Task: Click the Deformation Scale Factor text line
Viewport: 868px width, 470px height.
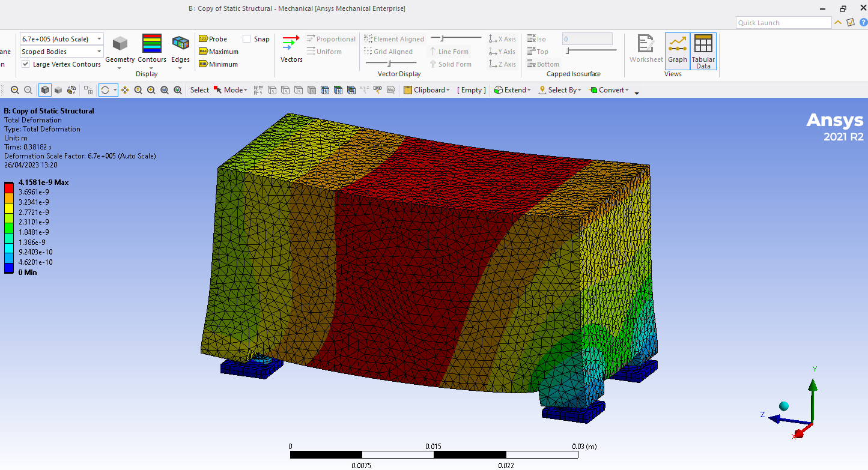Action: pos(80,156)
